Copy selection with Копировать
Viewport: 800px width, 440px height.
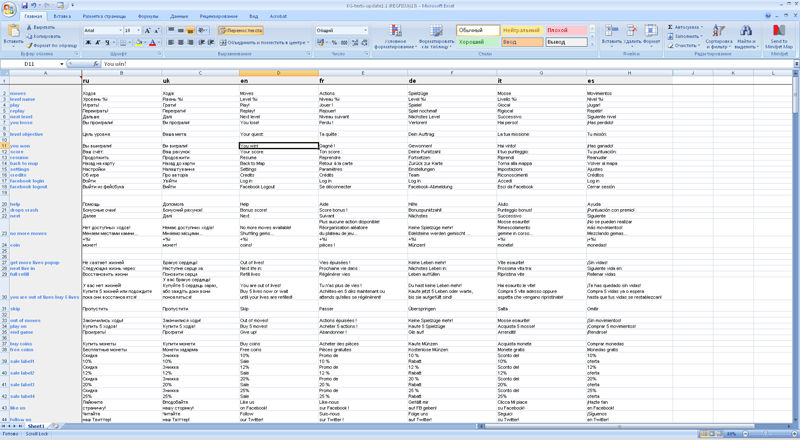click(x=43, y=36)
